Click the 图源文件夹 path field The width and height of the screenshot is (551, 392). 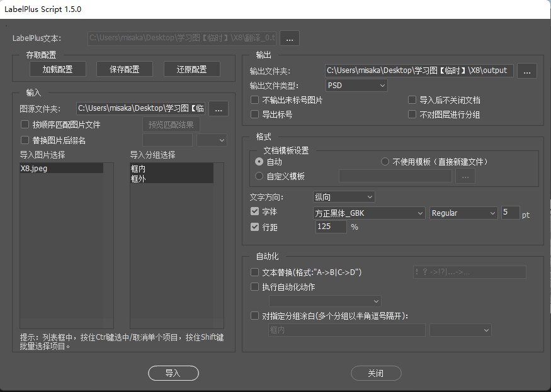point(140,108)
